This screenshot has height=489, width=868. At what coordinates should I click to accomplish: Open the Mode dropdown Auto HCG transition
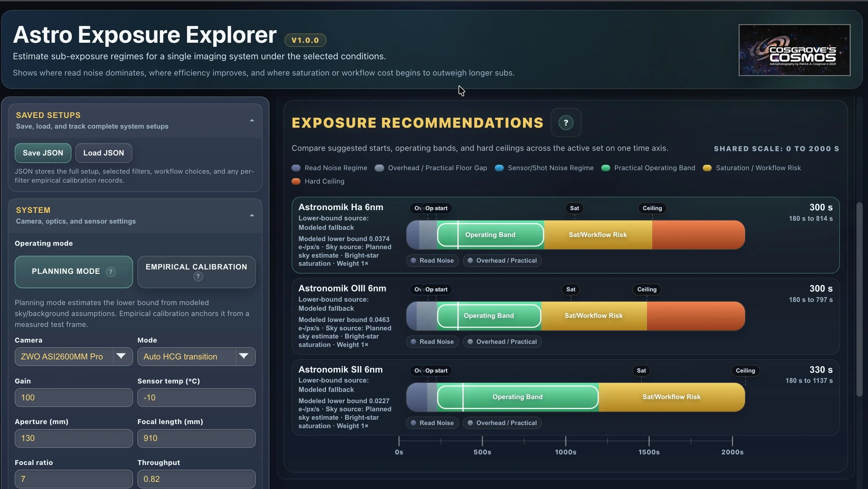pos(196,357)
